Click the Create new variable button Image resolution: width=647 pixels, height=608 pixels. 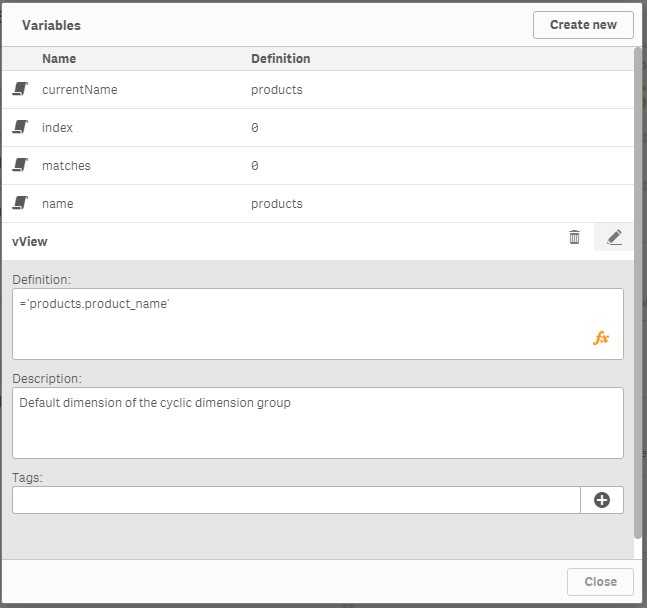tap(583, 25)
